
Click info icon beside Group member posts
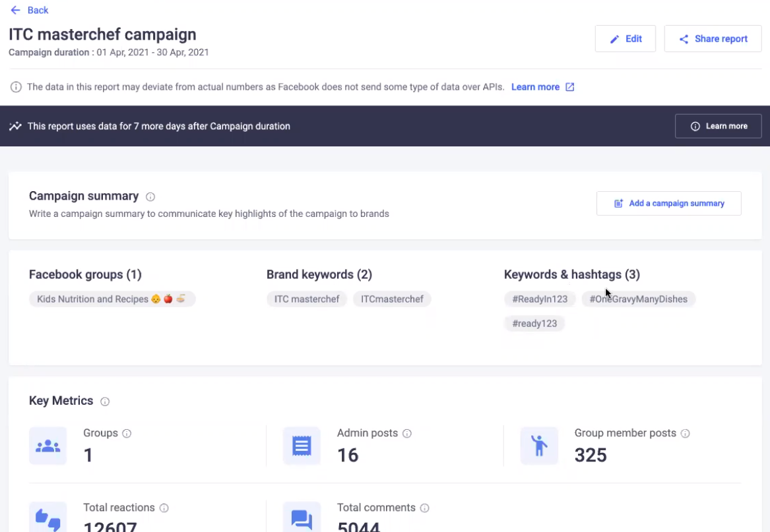686,433
